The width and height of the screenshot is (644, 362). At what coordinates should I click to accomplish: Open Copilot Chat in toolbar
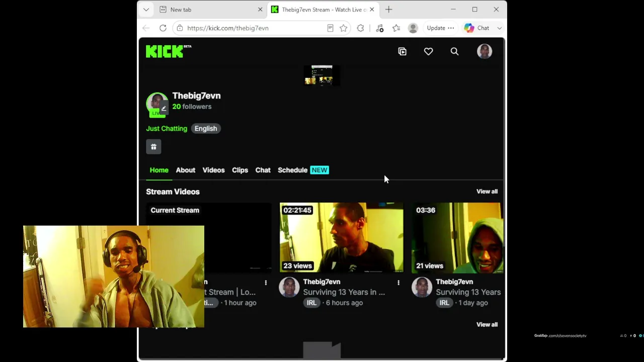click(477, 28)
